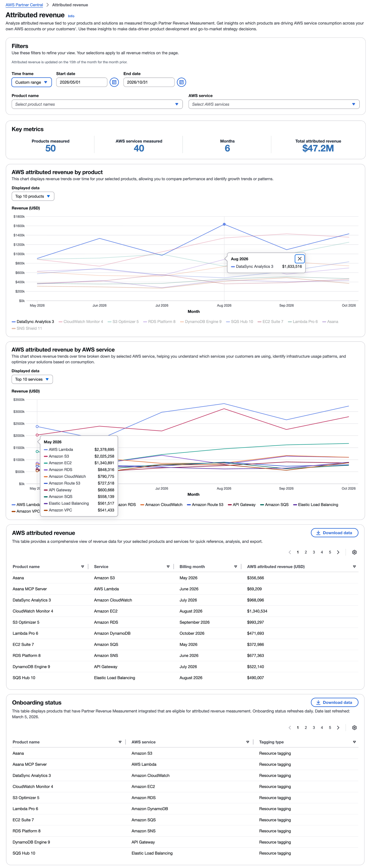Screen dimensions: 370x868
Task: Open the AWS service select dropdown
Action: coord(274,104)
